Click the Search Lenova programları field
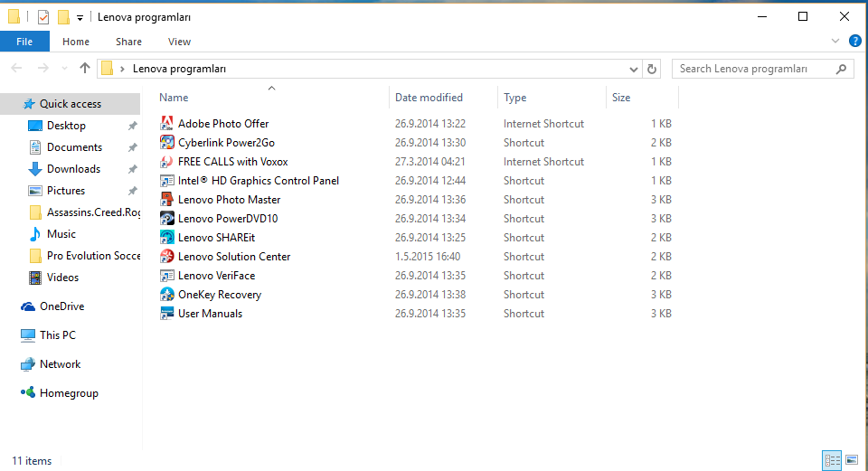 [x=755, y=69]
